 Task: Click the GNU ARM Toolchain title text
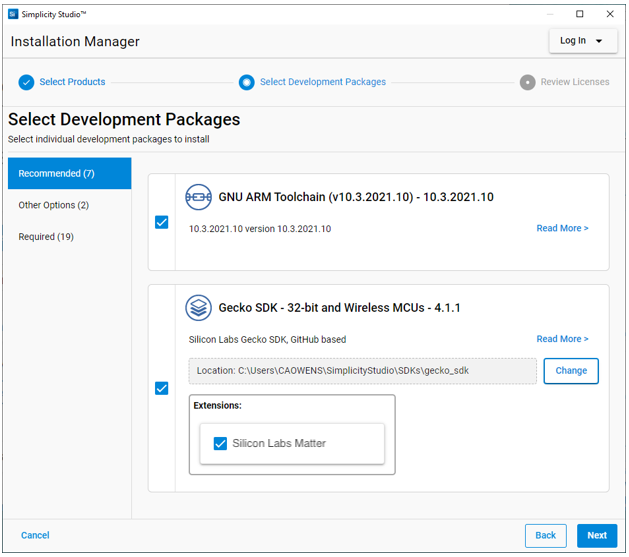356,197
